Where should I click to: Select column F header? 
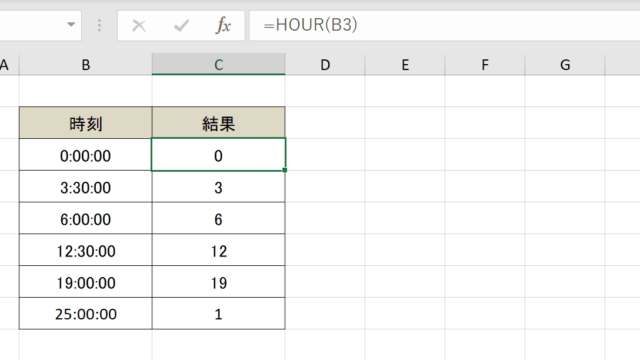click(x=485, y=64)
